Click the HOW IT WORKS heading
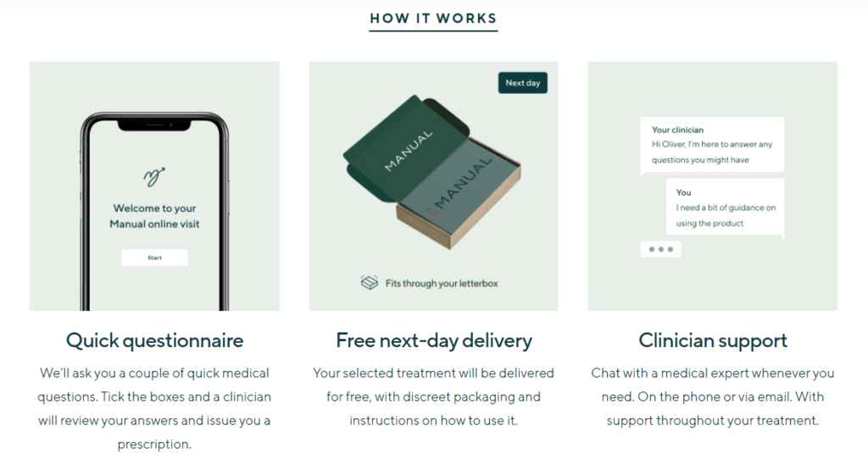The image size is (868, 453). (433, 19)
